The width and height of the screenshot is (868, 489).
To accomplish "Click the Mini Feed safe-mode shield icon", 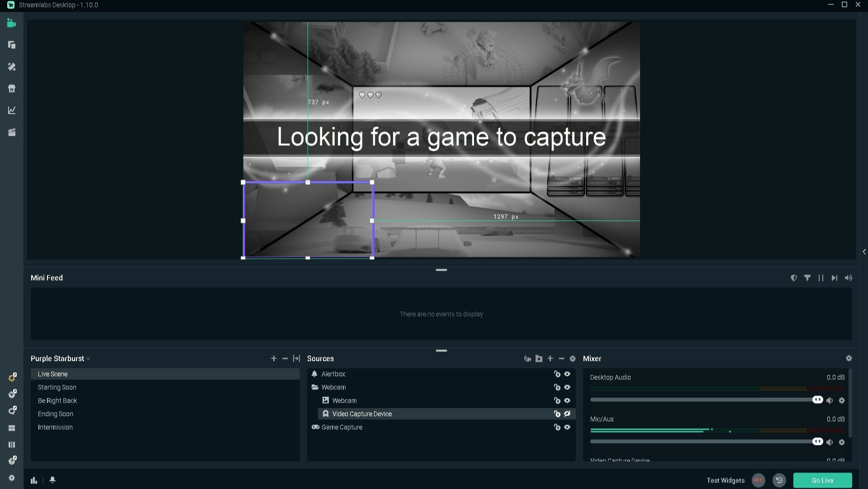I will pos(794,278).
